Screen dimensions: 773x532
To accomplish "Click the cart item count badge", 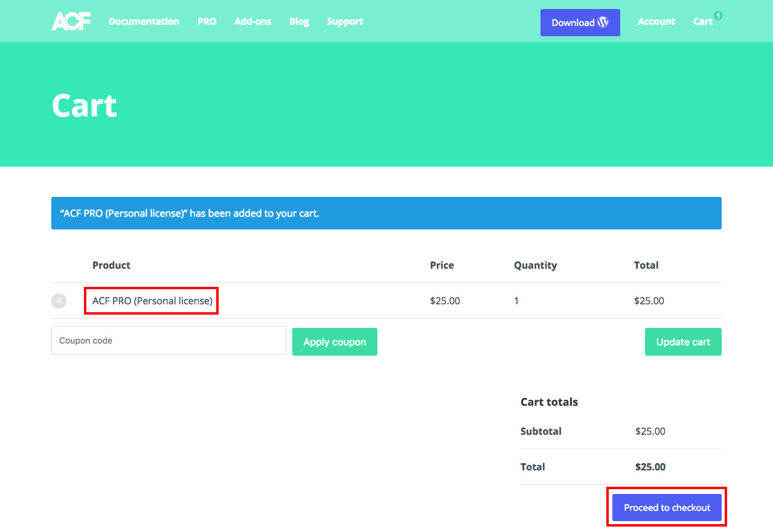I will (x=718, y=15).
